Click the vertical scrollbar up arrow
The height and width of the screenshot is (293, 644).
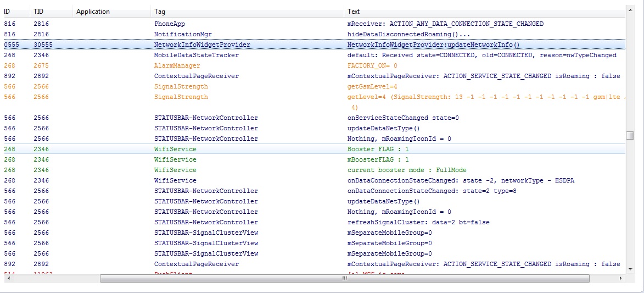pyautogui.click(x=630, y=9)
